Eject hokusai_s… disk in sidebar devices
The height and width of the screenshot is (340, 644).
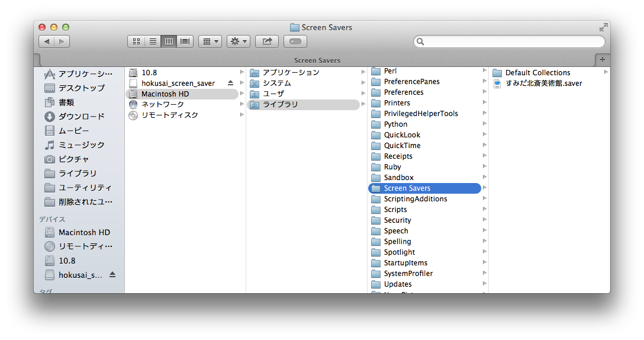coord(112,275)
